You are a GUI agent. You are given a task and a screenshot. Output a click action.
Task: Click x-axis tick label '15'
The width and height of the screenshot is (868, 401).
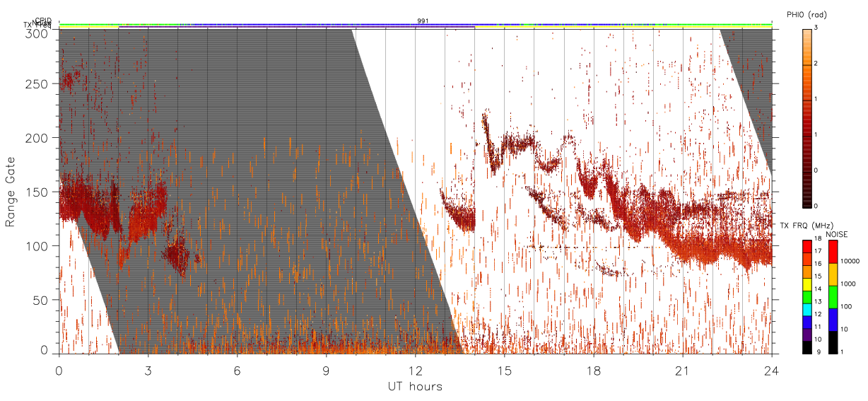click(x=504, y=370)
